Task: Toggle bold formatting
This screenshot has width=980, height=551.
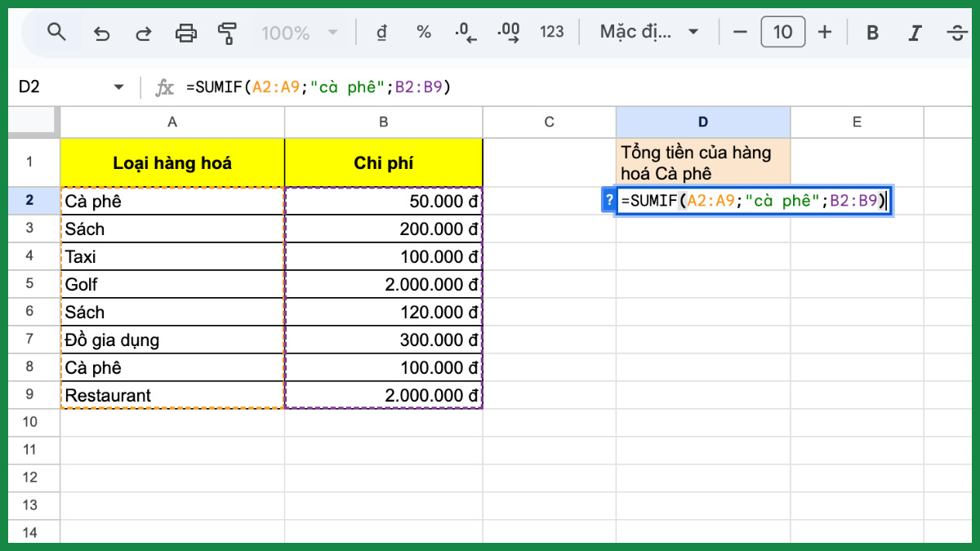Action: click(x=872, y=33)
